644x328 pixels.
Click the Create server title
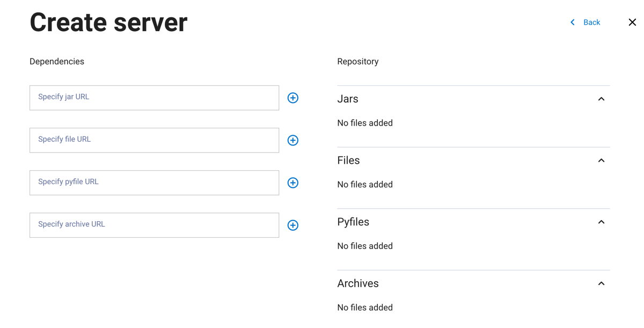tap(108, 22)
